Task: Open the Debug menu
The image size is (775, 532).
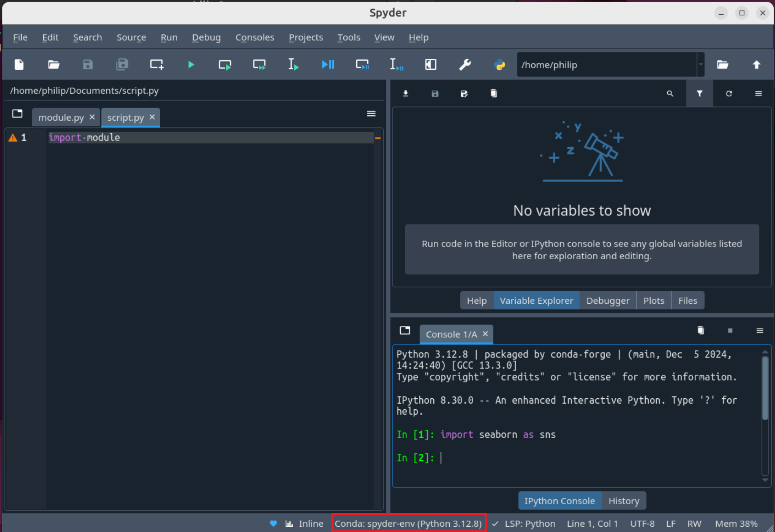Action: (x=206, y=37)
